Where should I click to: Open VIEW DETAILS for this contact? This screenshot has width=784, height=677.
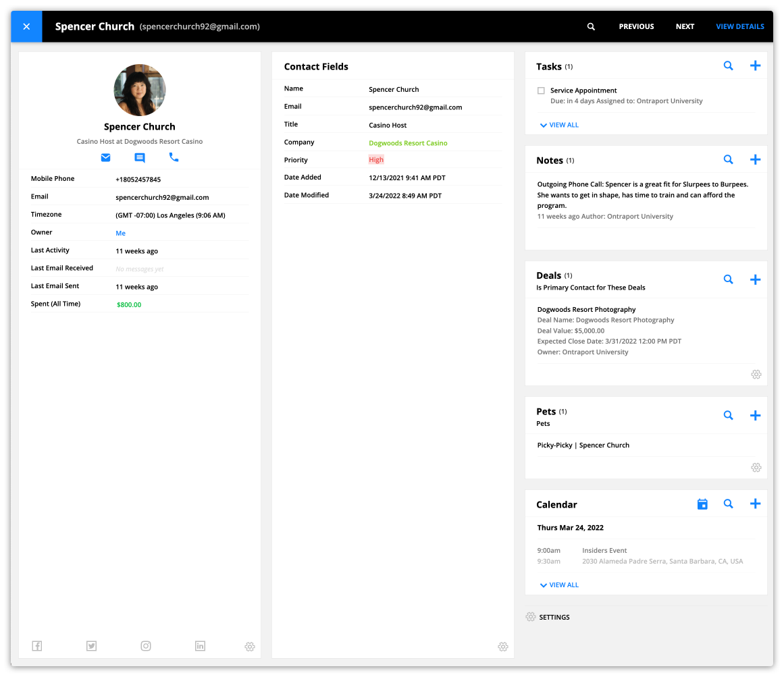pos(740,26)
